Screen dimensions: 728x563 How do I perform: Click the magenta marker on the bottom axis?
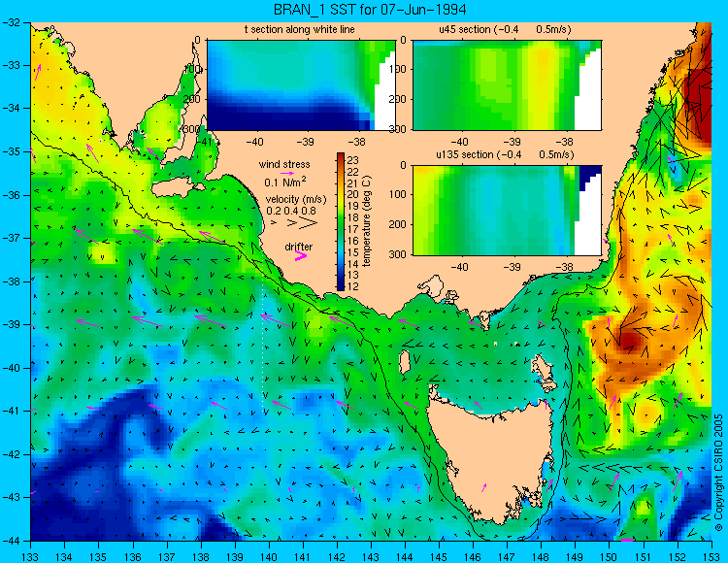[x=627, y=541]
